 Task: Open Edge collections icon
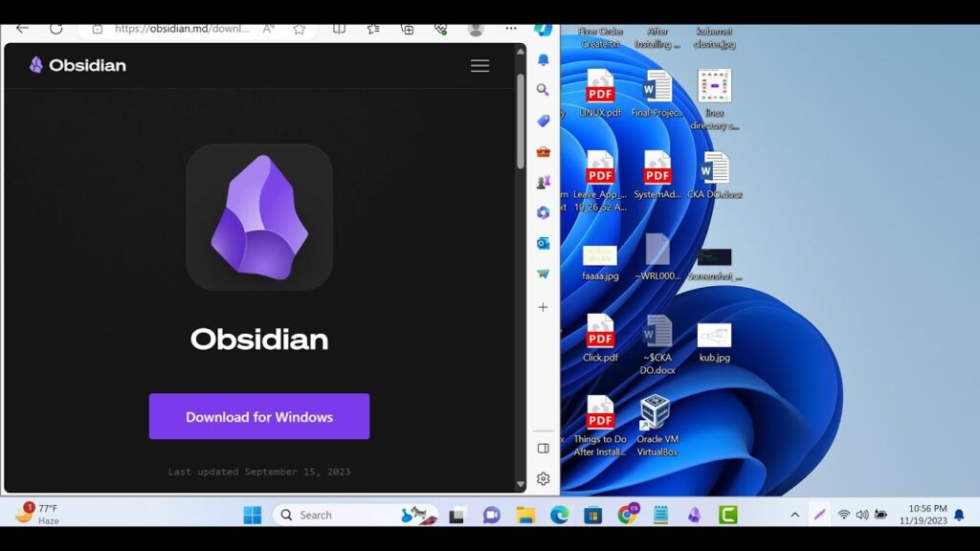[x=407, y=29]
